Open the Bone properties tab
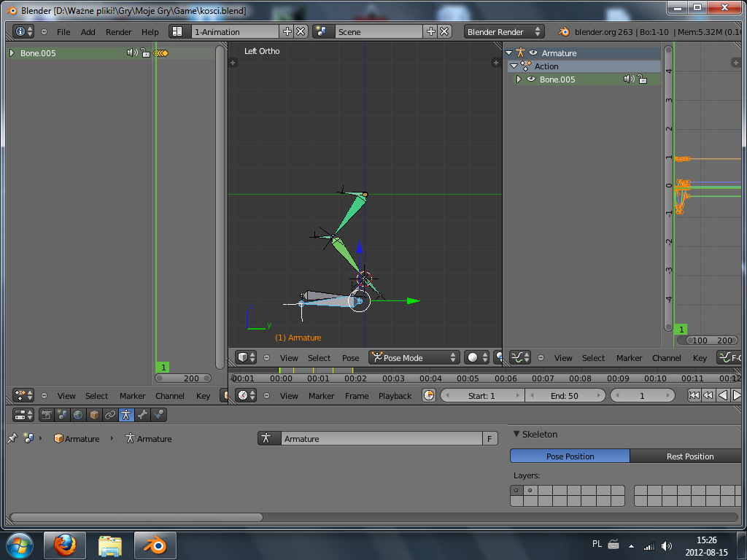The width and height of the screenshot is (747, 560). tap(142, 415)
